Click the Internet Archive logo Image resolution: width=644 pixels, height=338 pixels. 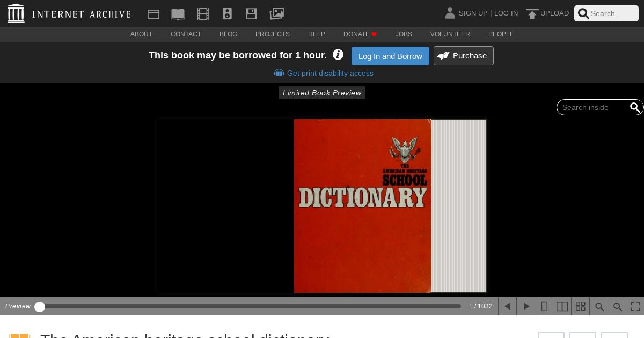point(69,13)
